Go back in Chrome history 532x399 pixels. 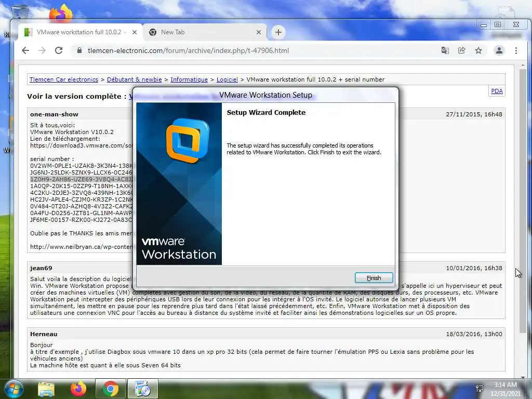point(25,50)
